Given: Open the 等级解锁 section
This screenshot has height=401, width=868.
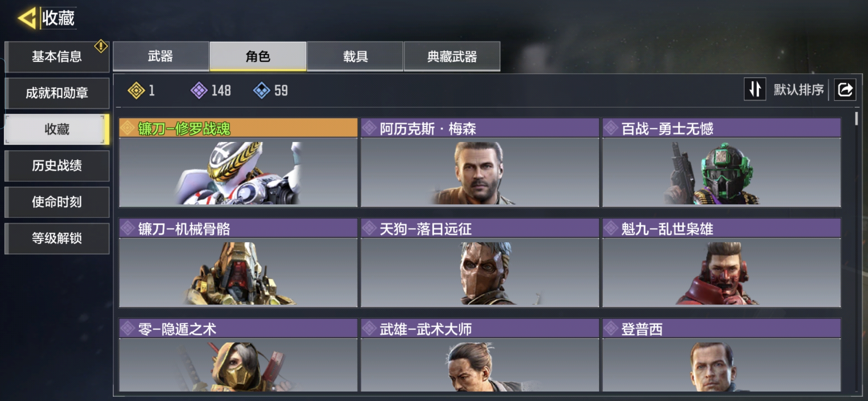Looking at the screenshot, I should tap(57, 238).
